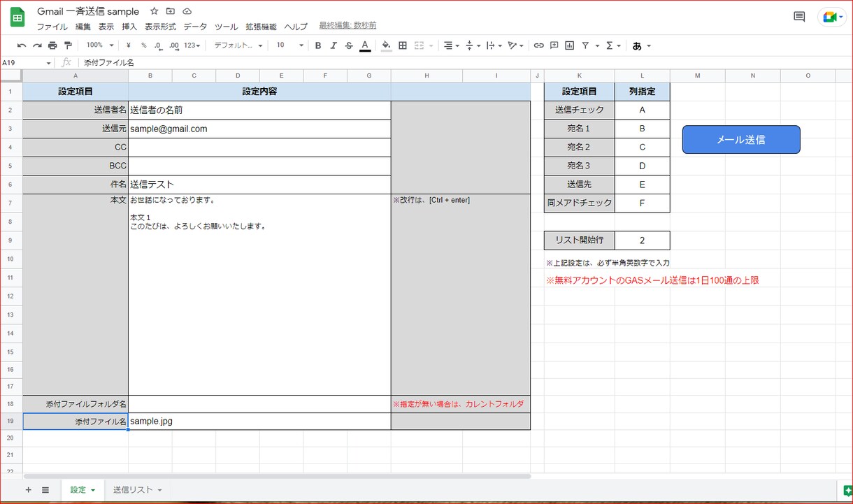Open the zoom 100% dropdown

coord(99,45)
